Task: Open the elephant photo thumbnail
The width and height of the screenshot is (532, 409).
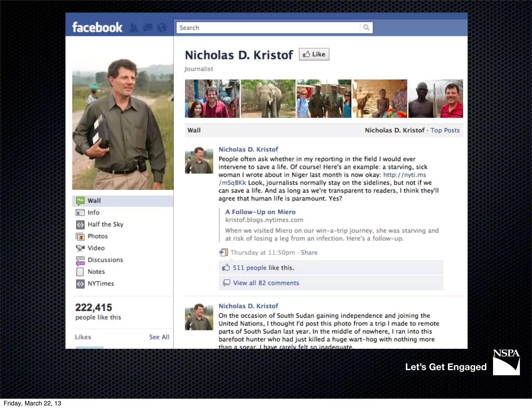Action: tap(268, 99)
